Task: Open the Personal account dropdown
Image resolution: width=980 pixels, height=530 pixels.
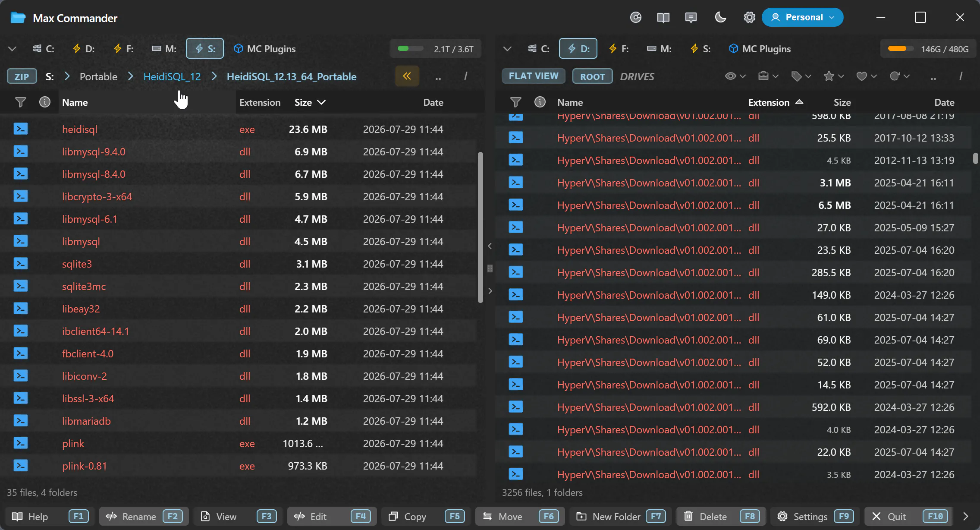Action: coord(802,17)
